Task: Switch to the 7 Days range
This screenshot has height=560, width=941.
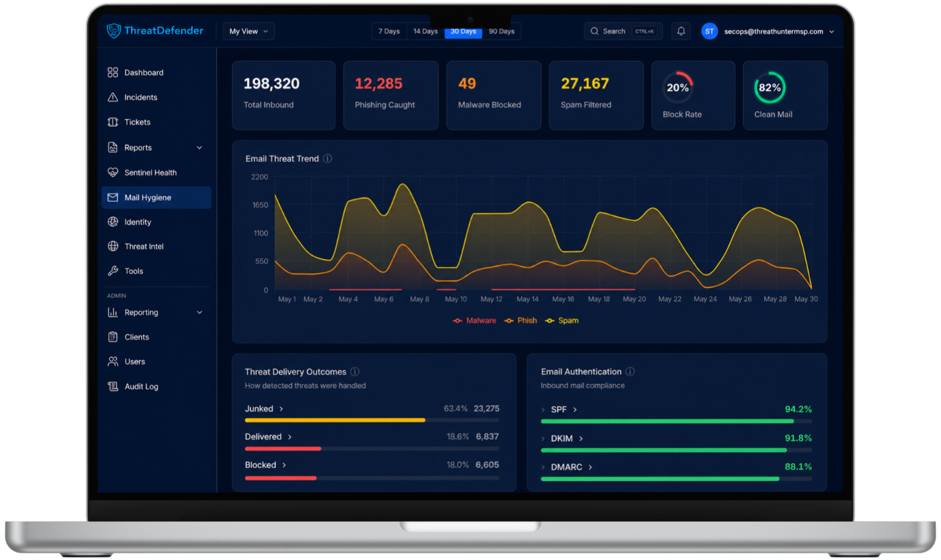Action: point(389,31)
